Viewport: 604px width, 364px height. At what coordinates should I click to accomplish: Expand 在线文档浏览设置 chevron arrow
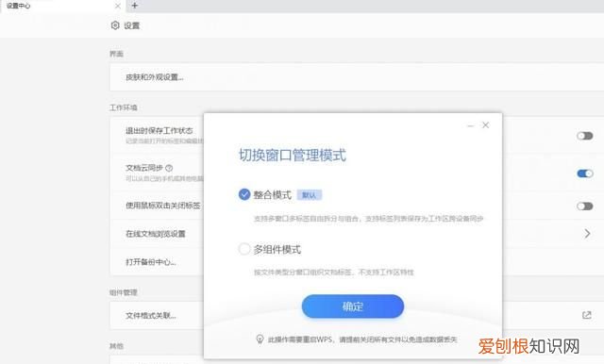pyautogui.click(x=587, y=234)
